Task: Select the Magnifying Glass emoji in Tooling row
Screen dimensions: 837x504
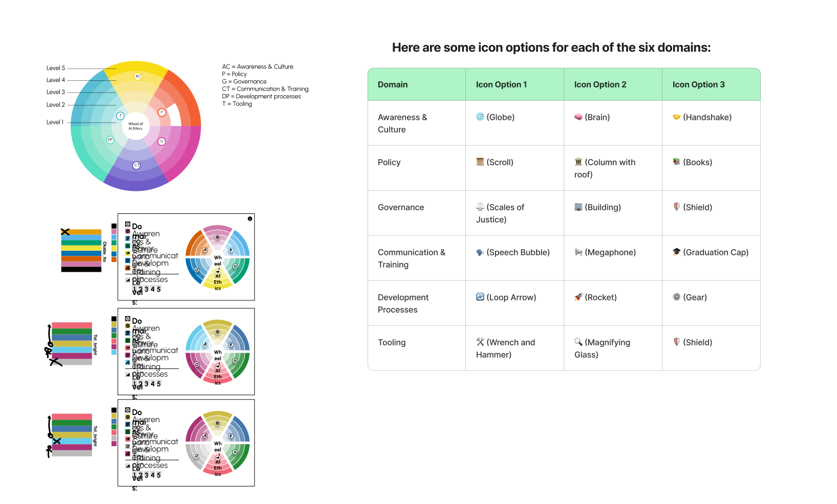Action: (x=578, y=342)
